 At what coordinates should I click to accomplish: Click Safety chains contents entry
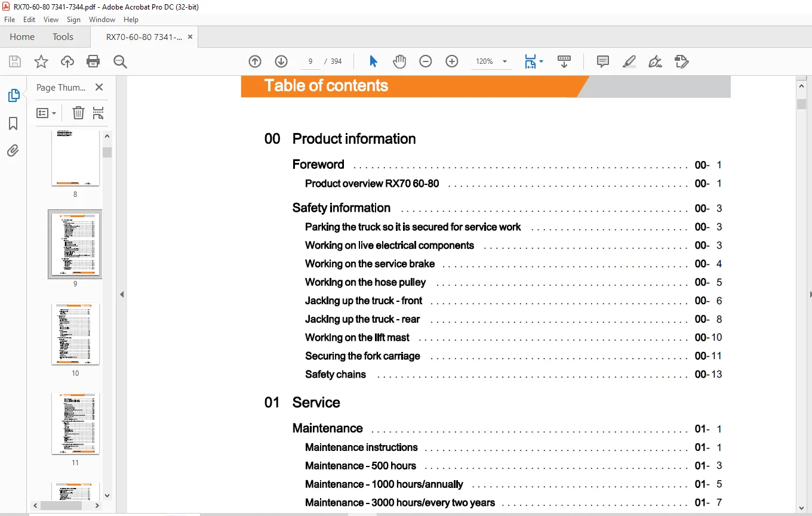[336, 375]
